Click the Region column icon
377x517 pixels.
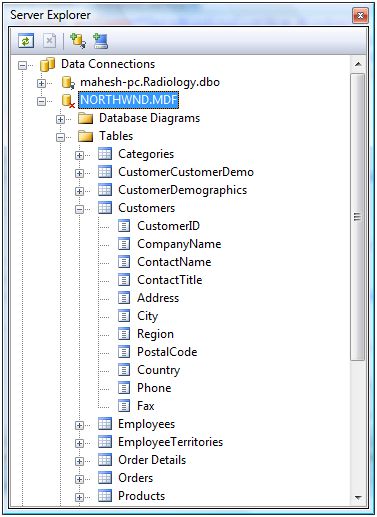pos(124,334)
